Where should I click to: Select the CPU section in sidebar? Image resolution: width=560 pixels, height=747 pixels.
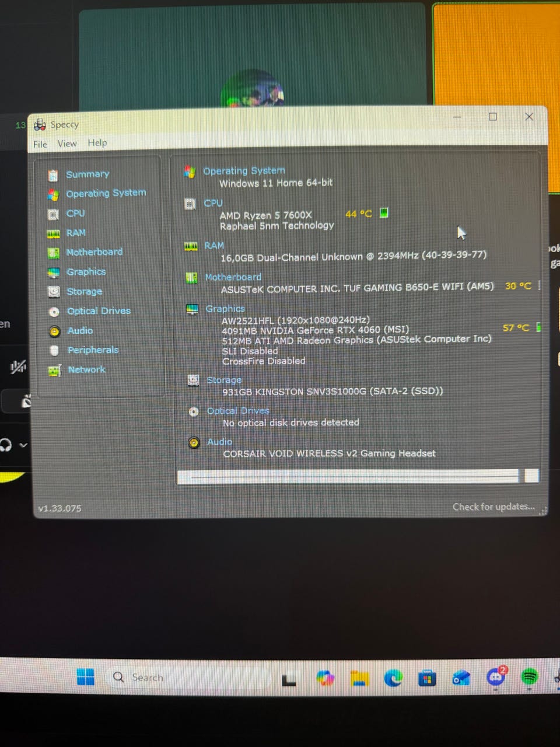(75, 214)
